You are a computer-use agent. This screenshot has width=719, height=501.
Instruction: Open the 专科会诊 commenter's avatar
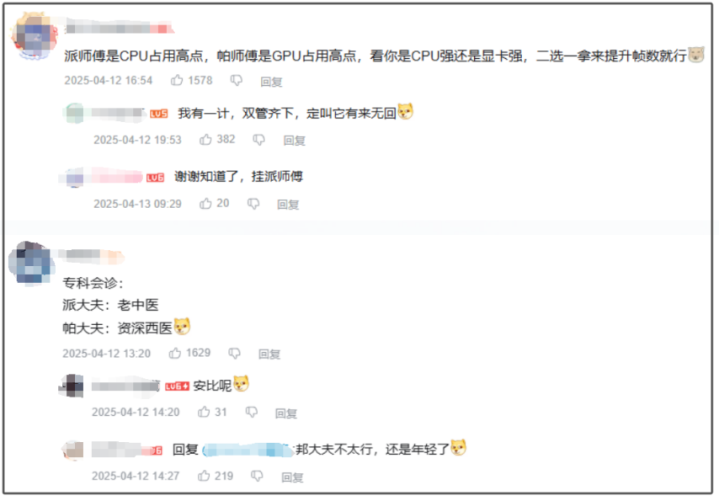click(32, 264)
